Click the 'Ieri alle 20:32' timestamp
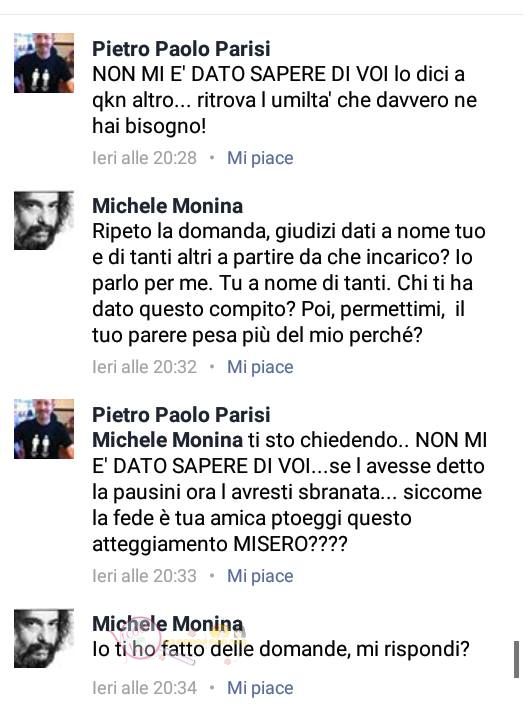530x720 pixels. click(144, 367)
